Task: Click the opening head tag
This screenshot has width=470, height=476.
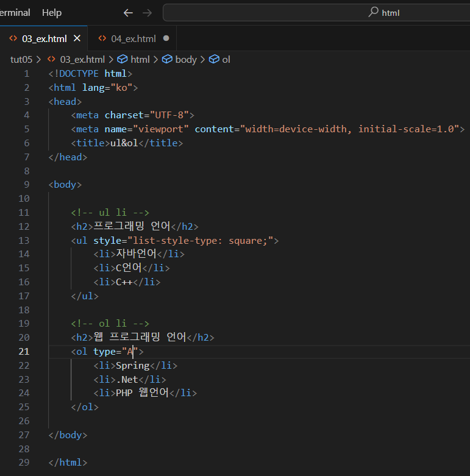Action: [65, 102]
